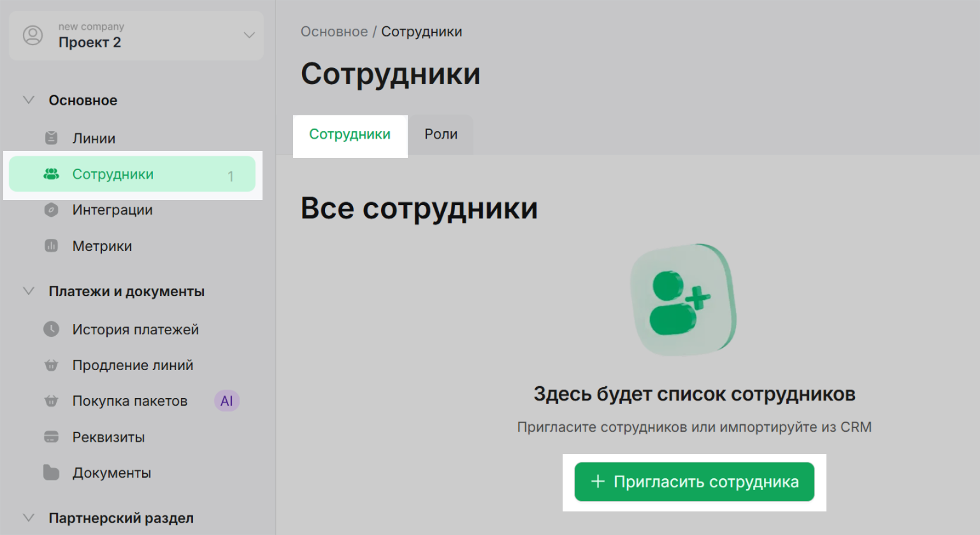Click the AI badge next to Покупка пакетов
980x535 pixels.
[x=226, y=401]
